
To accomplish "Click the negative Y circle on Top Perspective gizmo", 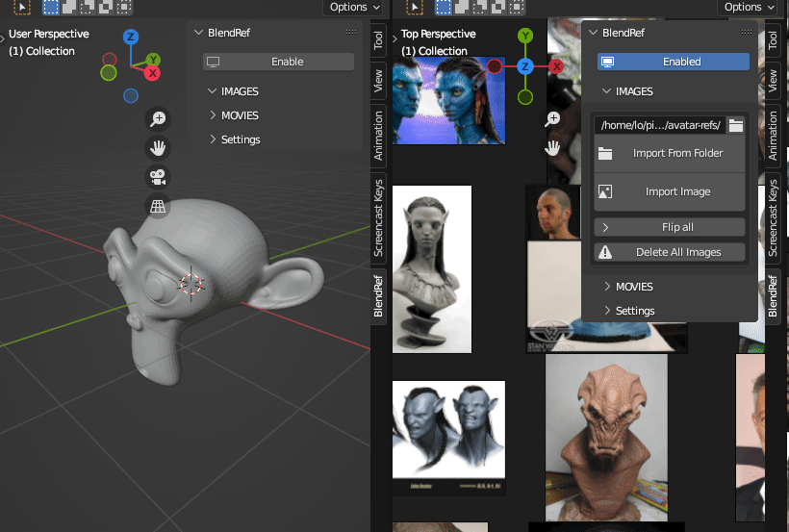I will point(525,97).
